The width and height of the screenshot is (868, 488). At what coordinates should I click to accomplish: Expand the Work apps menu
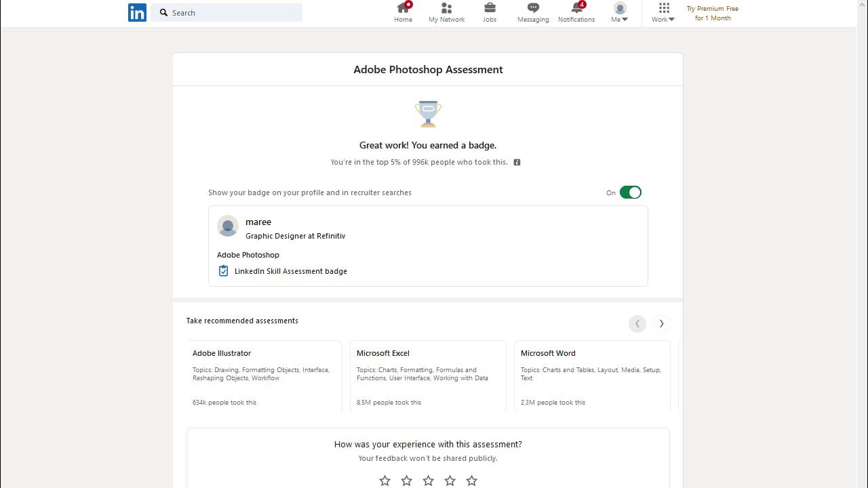pyautogui.click(x=663, y=13)
